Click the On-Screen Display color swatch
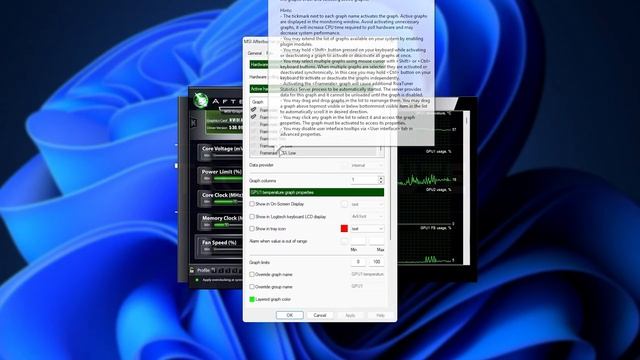The width and height of the screenshot is (640, 360). tap(344, 204)
